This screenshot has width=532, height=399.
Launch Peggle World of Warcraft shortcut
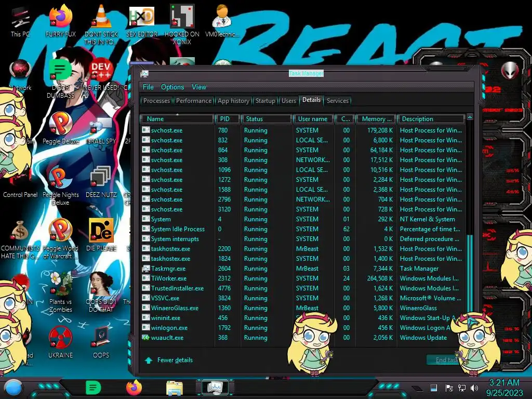[60, 240]
